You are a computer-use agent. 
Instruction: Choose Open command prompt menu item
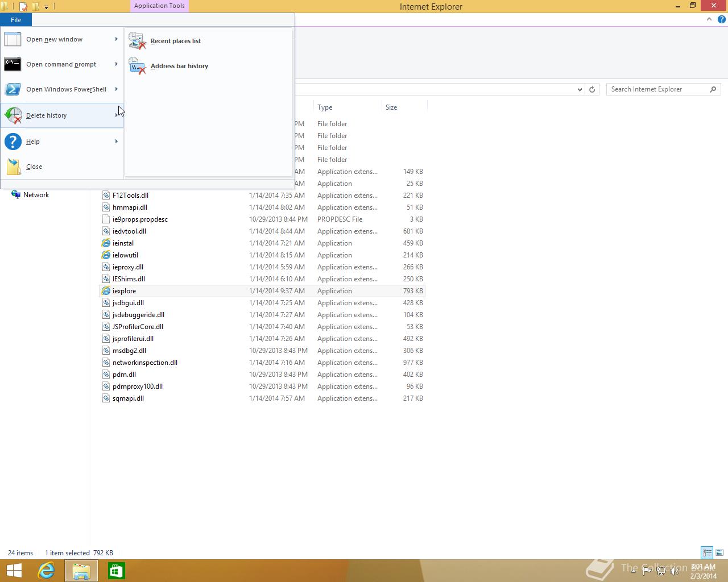point(62,64)
